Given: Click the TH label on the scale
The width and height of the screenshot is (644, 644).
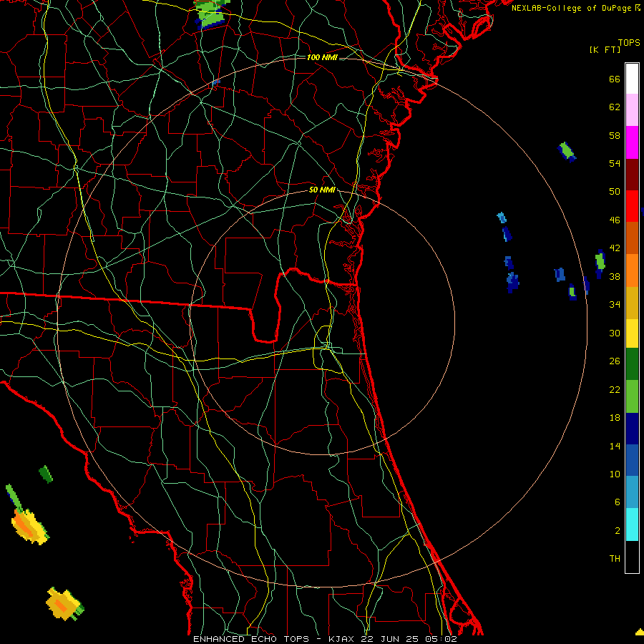Looking at the screenshot, I should (x=615, y=559).
